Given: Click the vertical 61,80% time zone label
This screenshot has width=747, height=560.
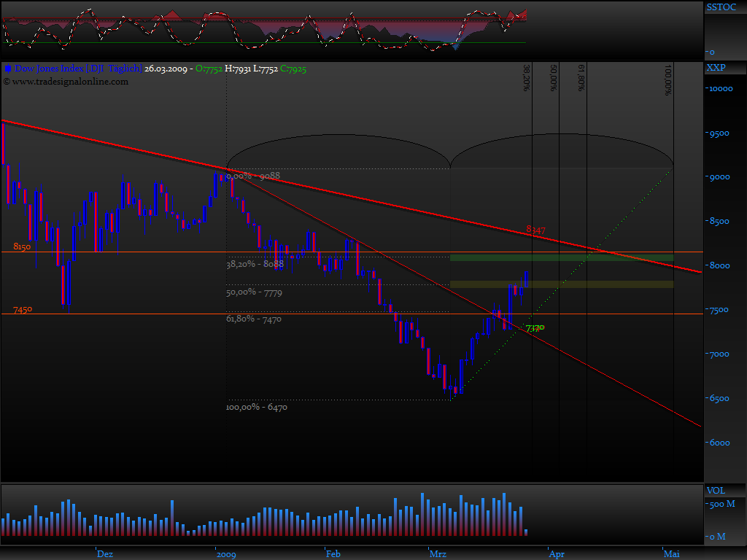Looking at the screenshot, I should 581,77.
